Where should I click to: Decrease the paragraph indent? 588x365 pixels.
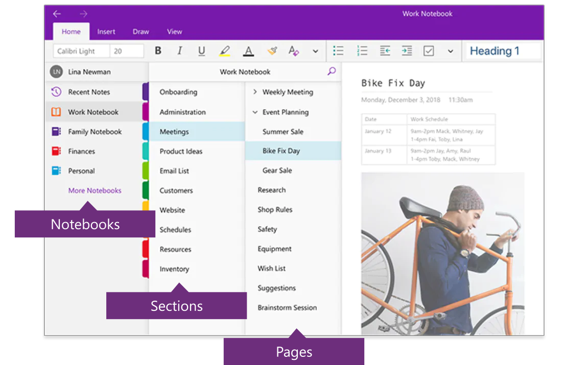pyautogui.click(x=385, y=51)
